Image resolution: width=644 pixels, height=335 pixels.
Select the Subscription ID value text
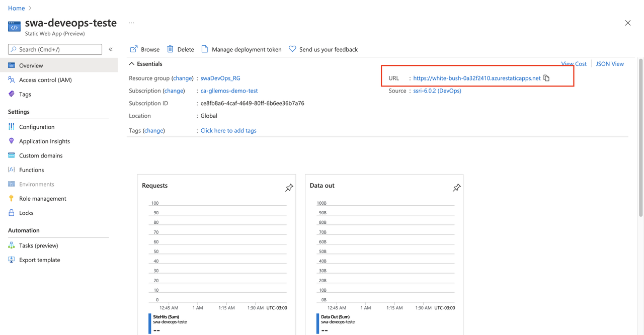point(253,103)
